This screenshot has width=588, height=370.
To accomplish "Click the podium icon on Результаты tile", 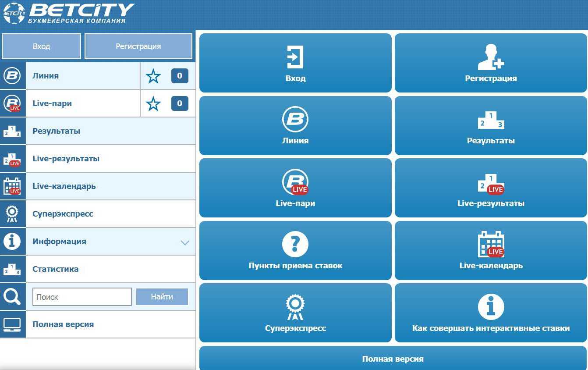I will click(x=491, y=121).
